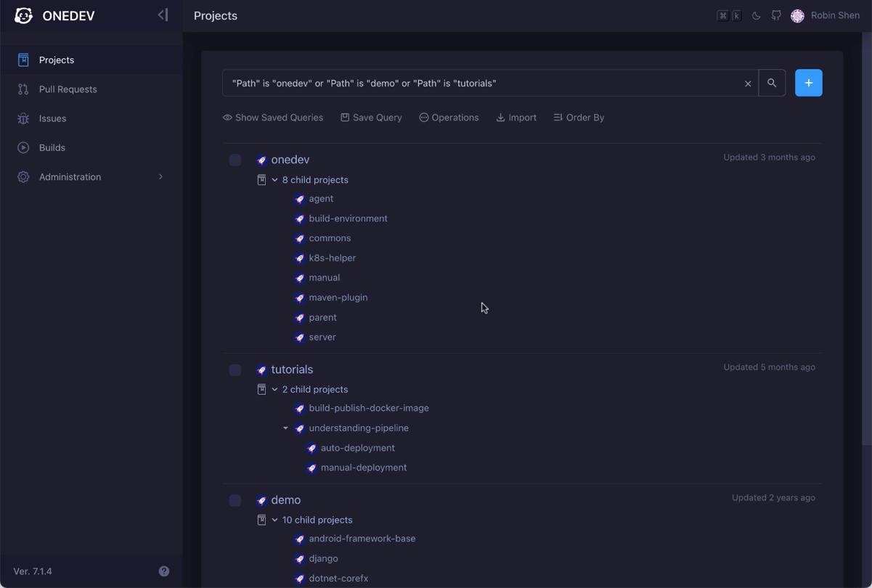Open the build-publish-docker-image project

(369, 408)
